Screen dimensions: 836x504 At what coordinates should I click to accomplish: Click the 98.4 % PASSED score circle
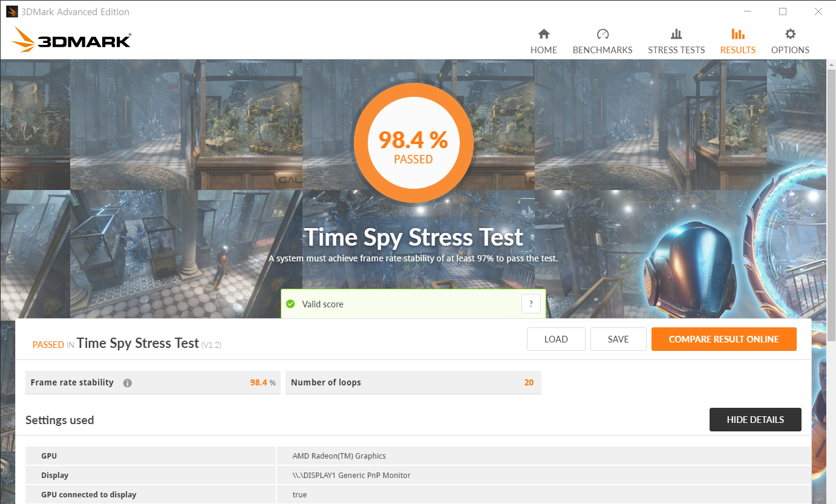(413, 143)
